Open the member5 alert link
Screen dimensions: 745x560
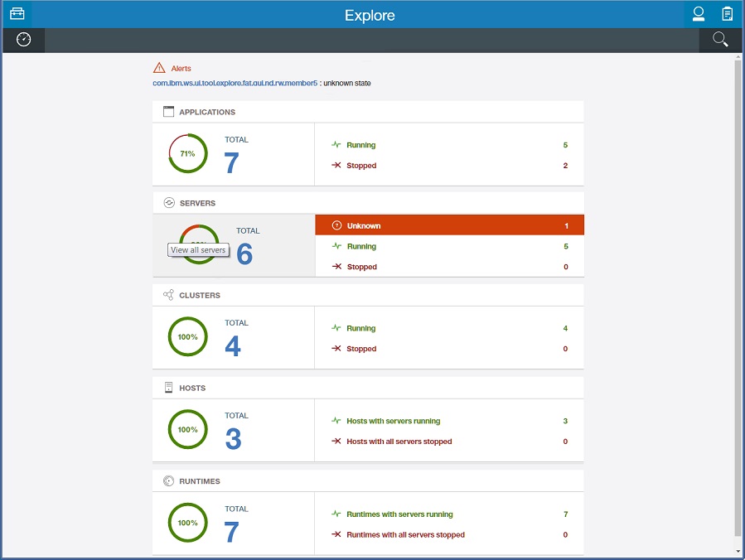click(235, 84)
